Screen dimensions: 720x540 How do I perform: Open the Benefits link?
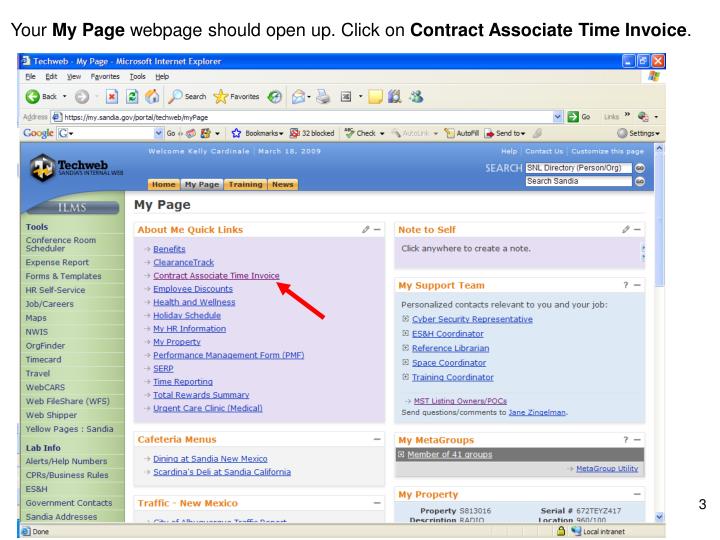[169, 249]
